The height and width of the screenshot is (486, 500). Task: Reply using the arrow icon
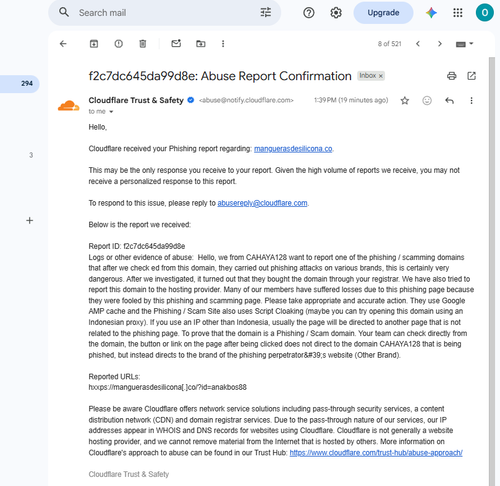tap(449, 100)
